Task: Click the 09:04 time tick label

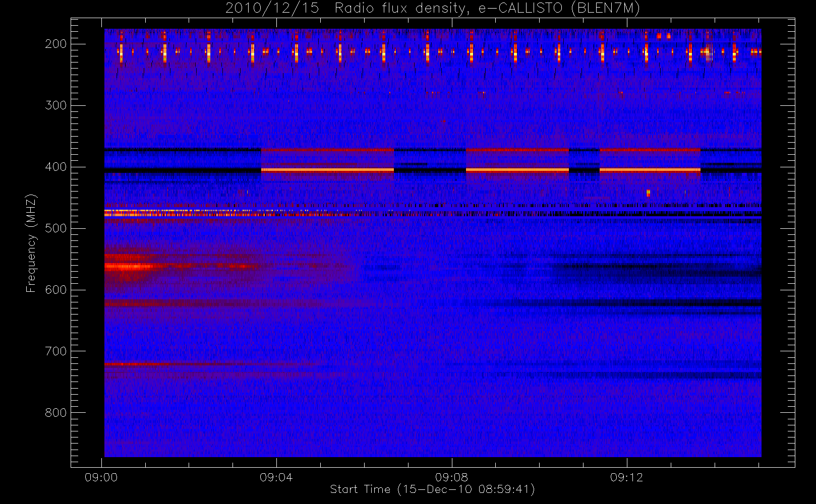Action: pos(276,477)
